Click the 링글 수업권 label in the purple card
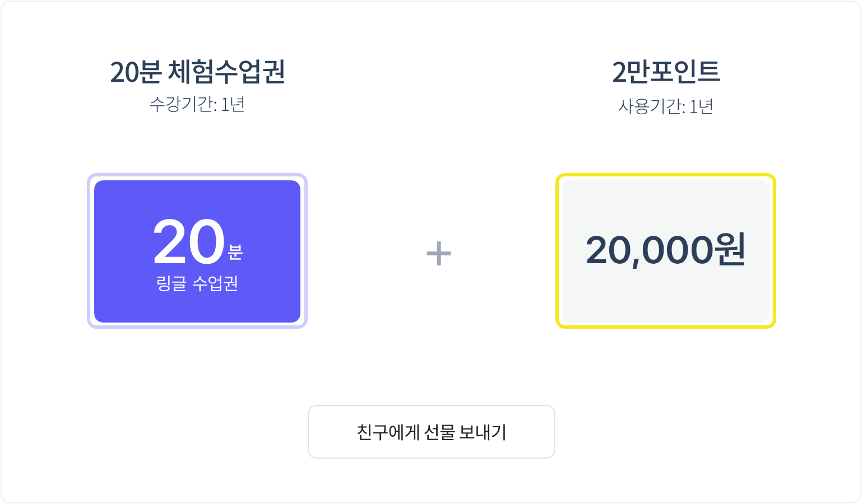This screenshot has width=862, height=504. (x=197, y=283)
